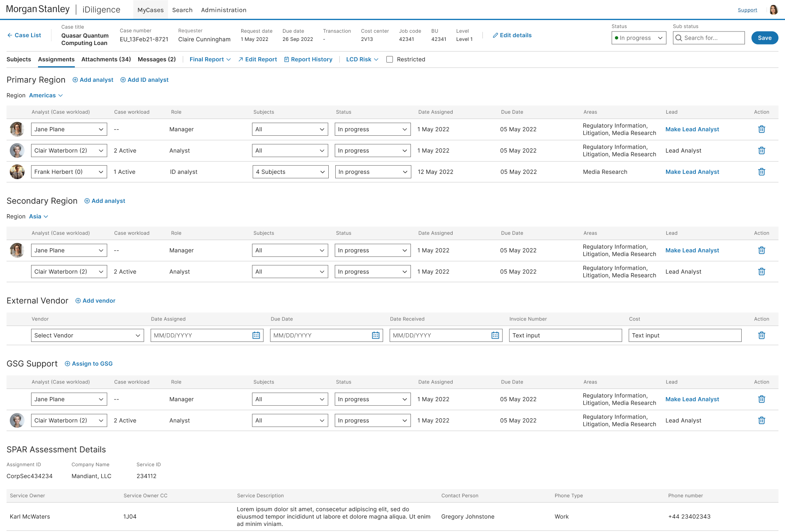The width and height of the screenshot is (785, 532).
Task: Open the Administration menu item
Action: click(x=224, y=10)
